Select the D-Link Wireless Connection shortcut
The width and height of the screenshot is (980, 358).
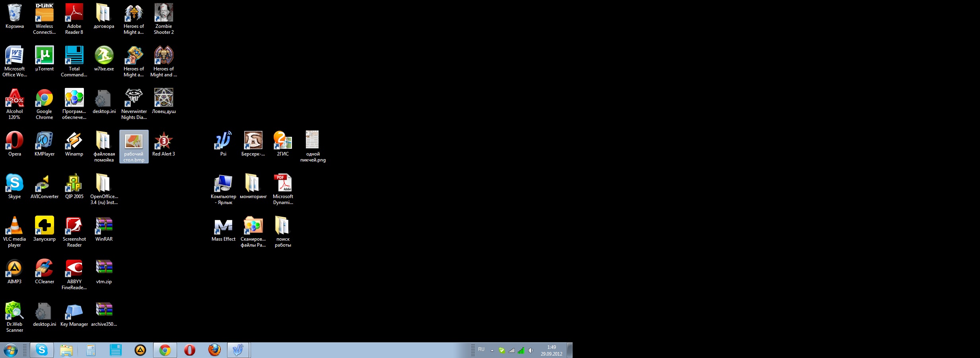[x=45, y=19]
